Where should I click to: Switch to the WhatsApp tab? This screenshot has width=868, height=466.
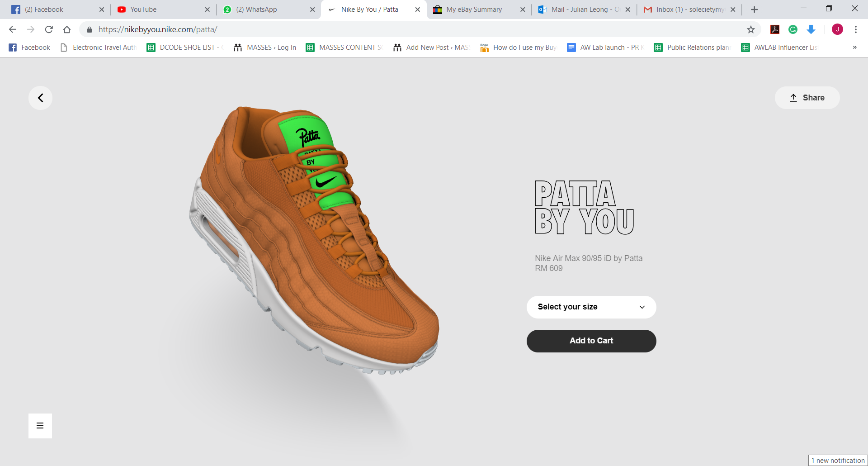(x=256, y=10)
